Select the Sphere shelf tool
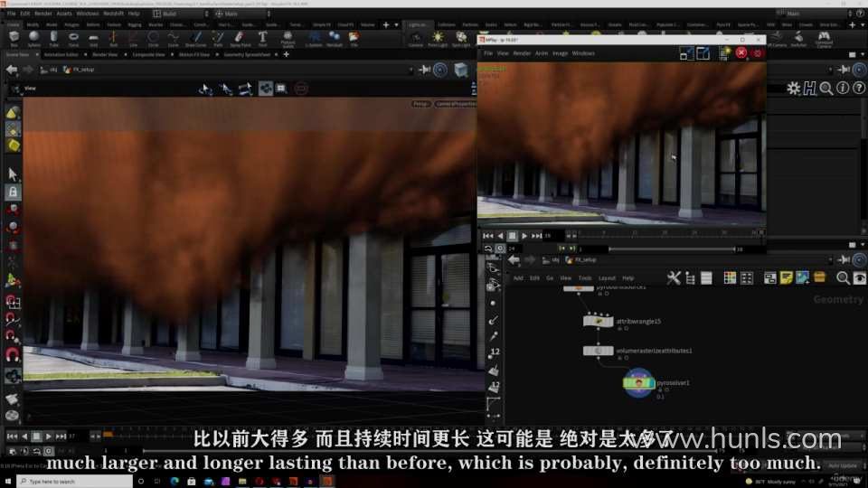Screen dimensions: 868x488 (x=33, y=38)
